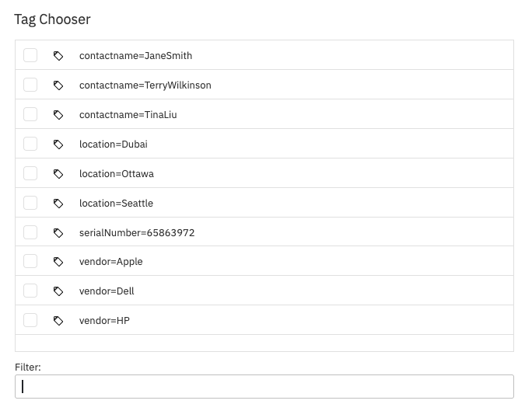Screen dimensions: 532x404
Task: Tick the location=Ottawa checkbox
Action: pos(30,173)
